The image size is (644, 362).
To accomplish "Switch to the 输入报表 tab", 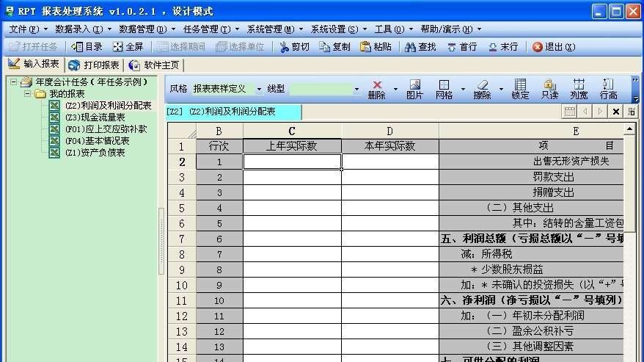I will click(34, 64).
